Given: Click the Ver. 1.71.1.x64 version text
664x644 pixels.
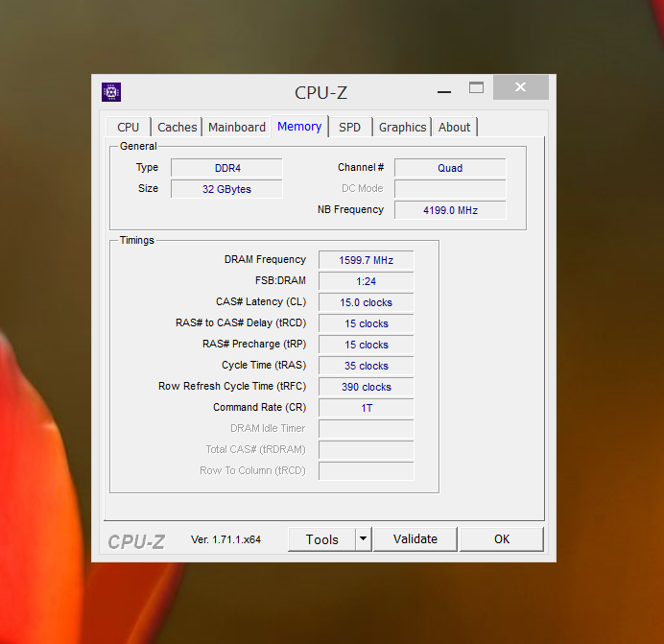Looking at the screenshot, I should 225,539.
